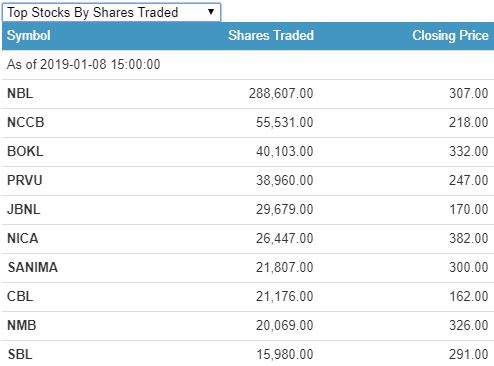
Task: Click the dropdown arrow beside Top Stocks
Action: coord(211,12)
